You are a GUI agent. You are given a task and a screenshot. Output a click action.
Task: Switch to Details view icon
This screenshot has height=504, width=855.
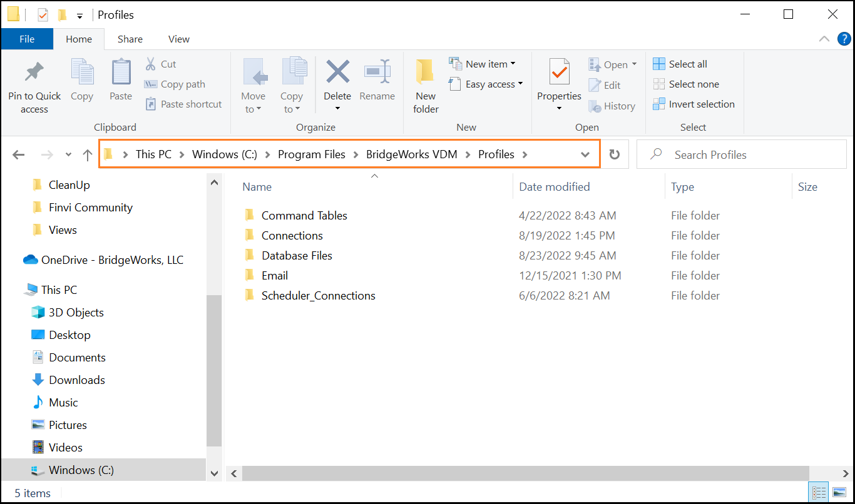(819, 493)
